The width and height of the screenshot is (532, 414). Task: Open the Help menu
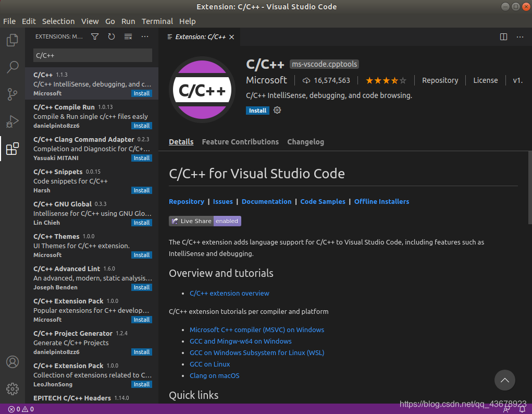[187, 21]
